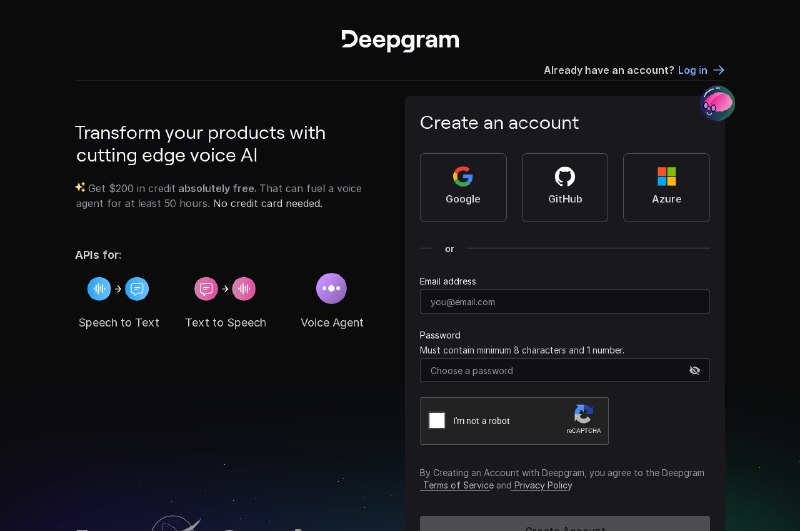
Task: Click the Google logo icon
Action: (463, 176)
